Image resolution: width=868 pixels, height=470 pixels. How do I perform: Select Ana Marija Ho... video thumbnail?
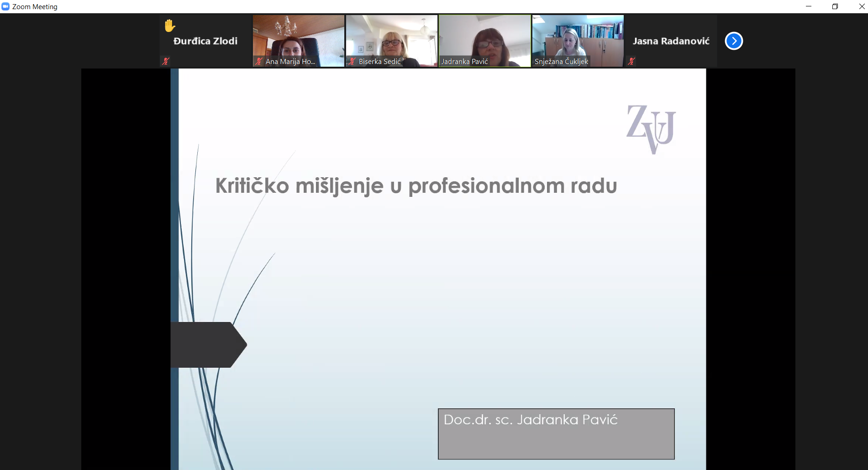(299, 41)
